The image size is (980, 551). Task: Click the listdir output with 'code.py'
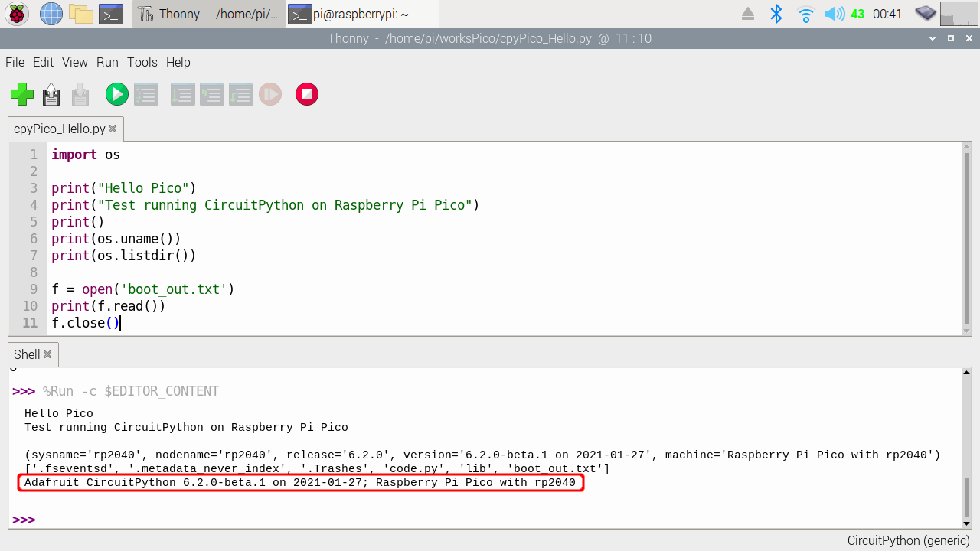coord(317,468)
